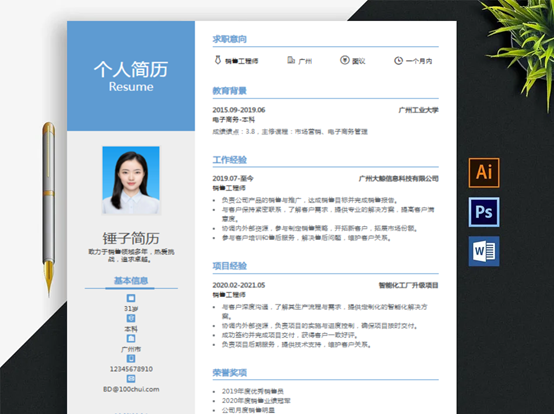Click the age text 31岁
Viewport: 554px width, 414px height.
click(x=131, y=309)
